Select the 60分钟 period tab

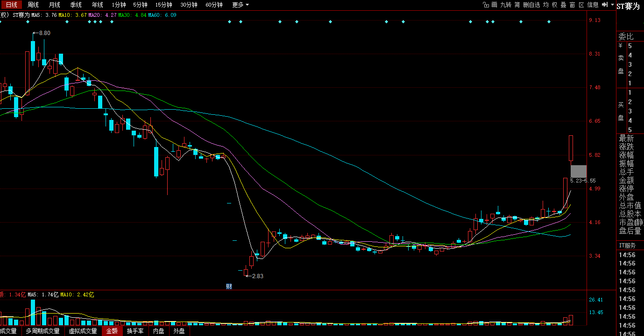214,5
